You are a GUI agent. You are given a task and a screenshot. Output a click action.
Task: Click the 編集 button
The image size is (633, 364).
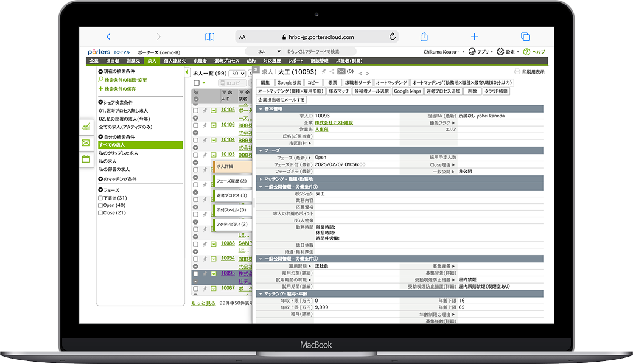click(265, 83)
